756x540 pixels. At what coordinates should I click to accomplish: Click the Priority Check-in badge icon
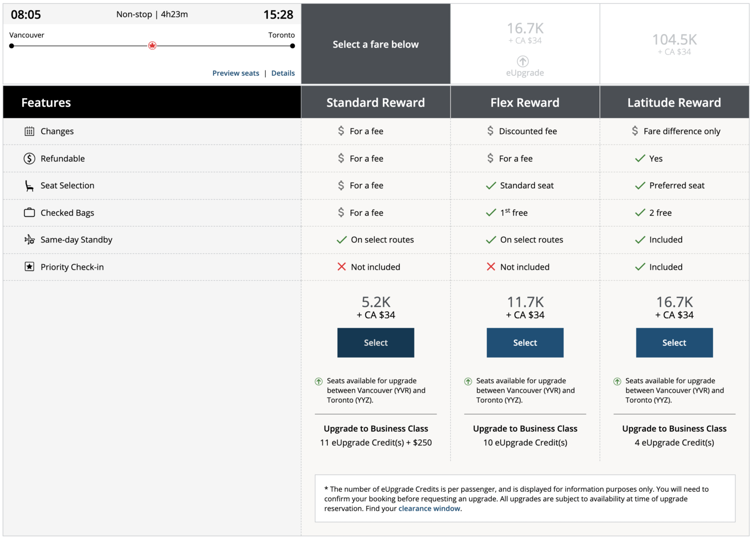pyautogui.click(x=29, y=267)
